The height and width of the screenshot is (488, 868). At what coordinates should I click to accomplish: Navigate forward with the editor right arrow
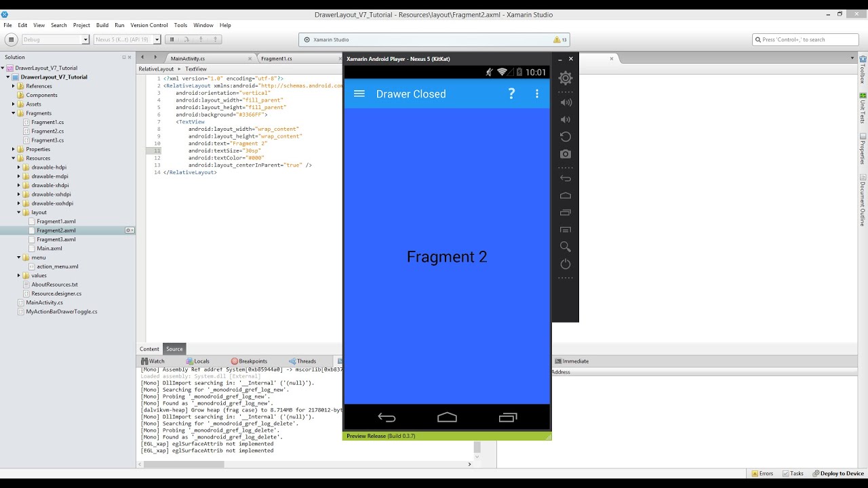click(x=155, y=57)
